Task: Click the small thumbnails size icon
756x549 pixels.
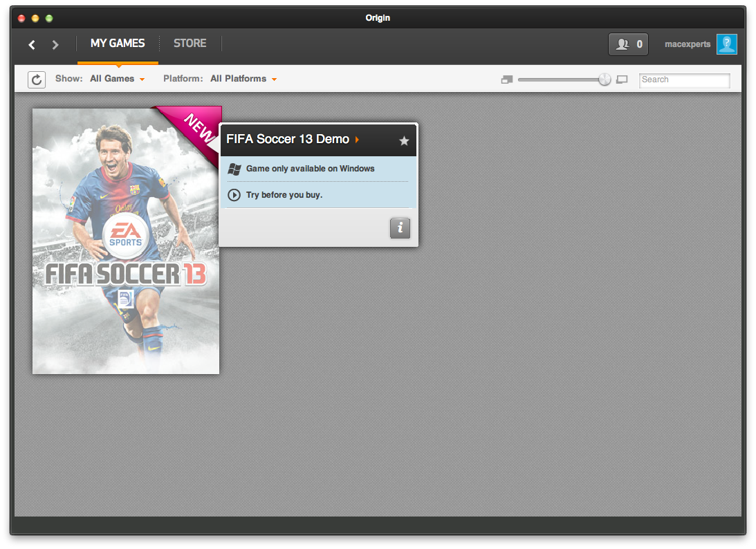Action: pyautogui.click(x=507, y=80)
